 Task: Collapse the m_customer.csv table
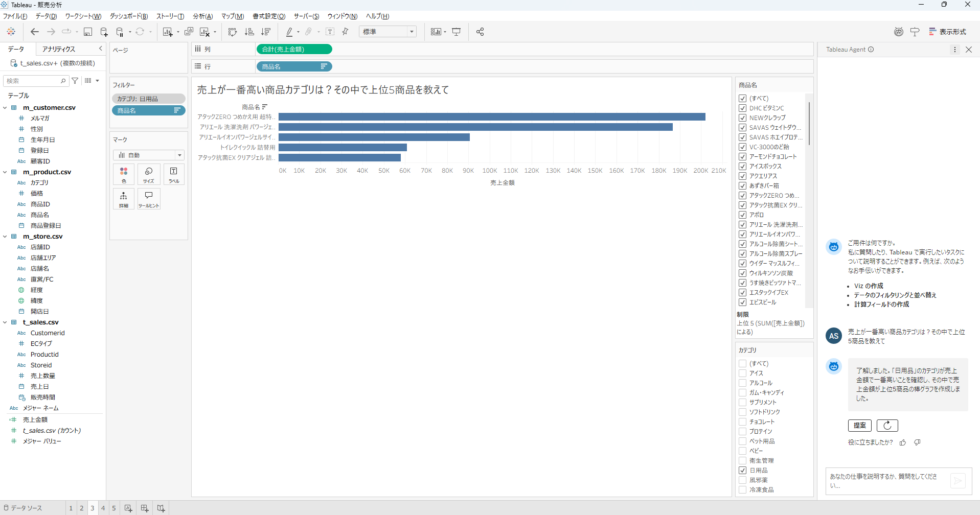coord(5,108)
